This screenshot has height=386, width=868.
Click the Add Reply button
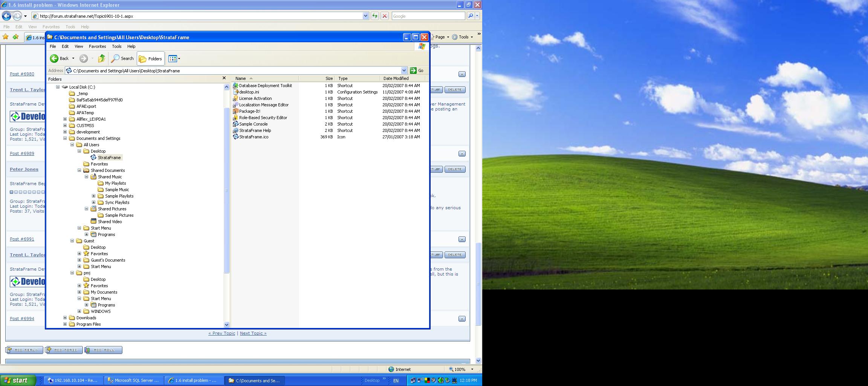(x=24, y=350)
